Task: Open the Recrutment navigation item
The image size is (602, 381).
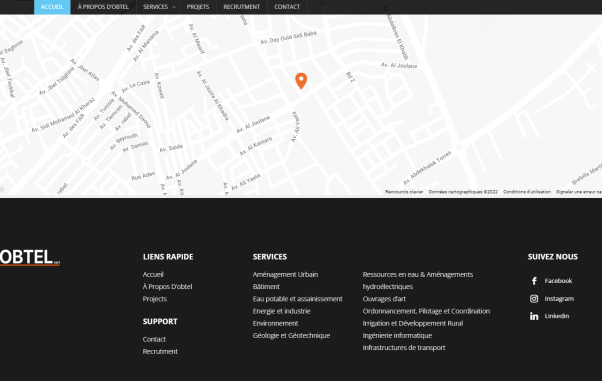Action: pos(241,7)
